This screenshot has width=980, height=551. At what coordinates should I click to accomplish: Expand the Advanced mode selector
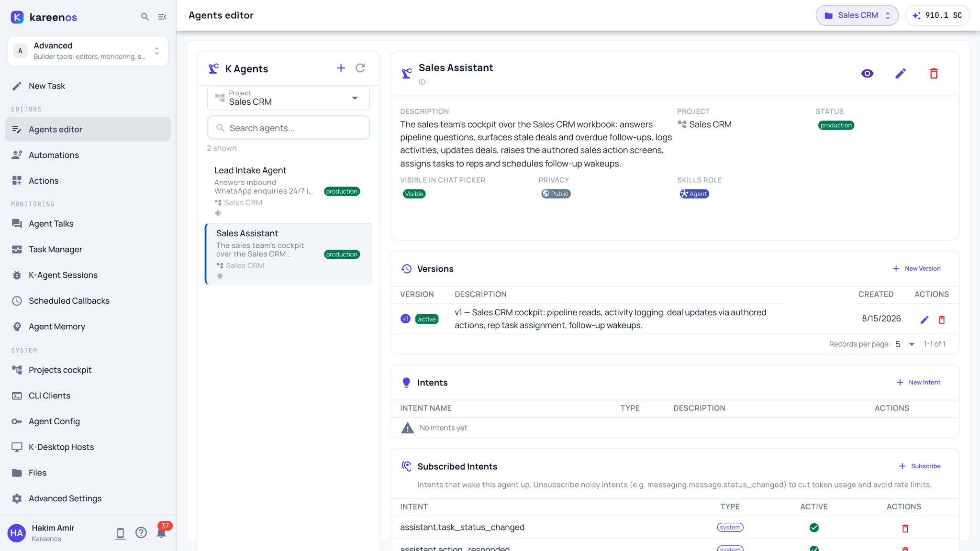(88, 51)
